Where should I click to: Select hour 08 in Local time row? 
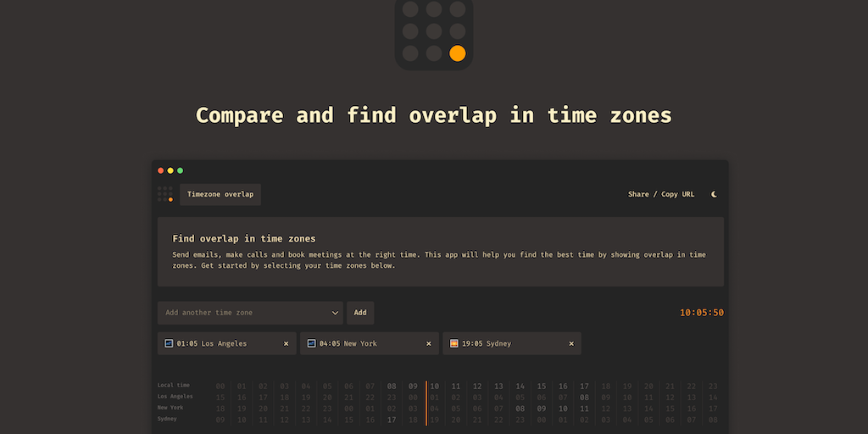coord(392,387)
